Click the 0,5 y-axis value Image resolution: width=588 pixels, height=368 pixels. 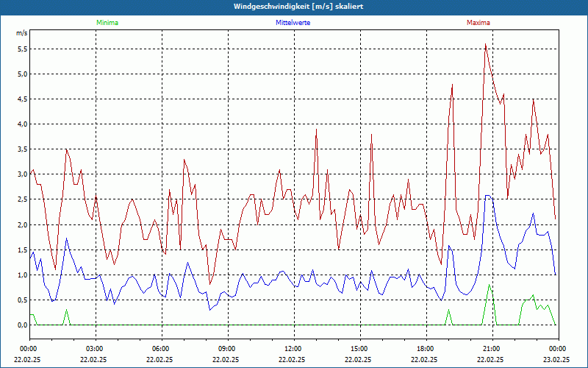pyautogui.click(x=23, y=300)
